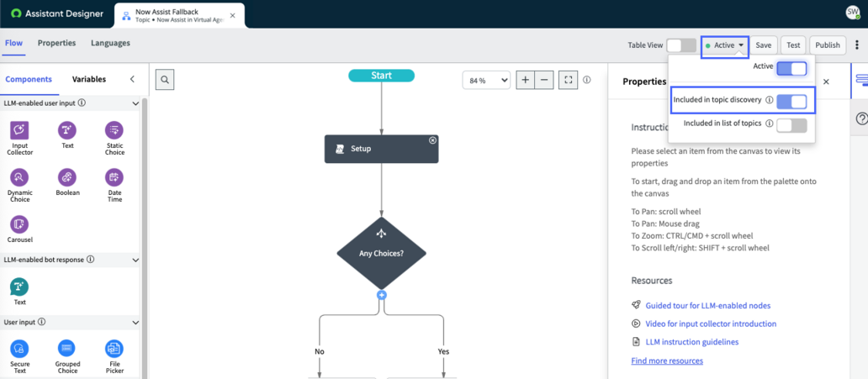Open canvas info icon near zoom controls
This screenshot has width=868, height=379.
(x=587, y=80)
